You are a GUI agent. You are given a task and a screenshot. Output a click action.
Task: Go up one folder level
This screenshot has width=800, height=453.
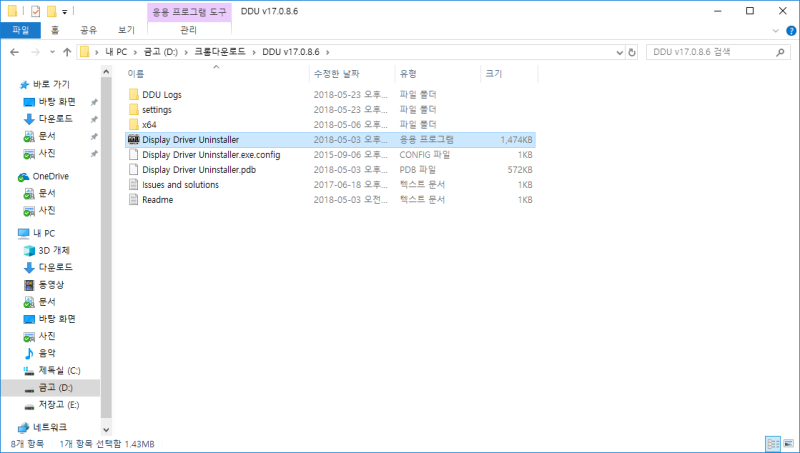coord(67,52)
